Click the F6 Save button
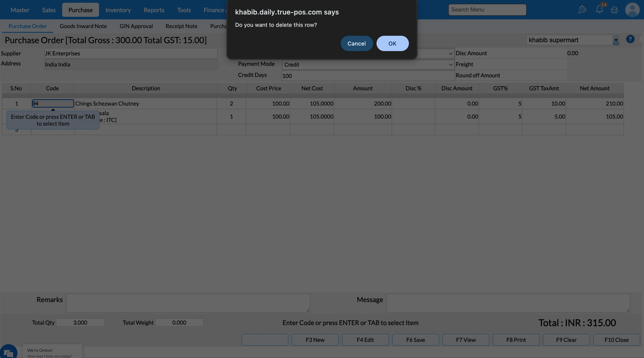644x358 pixels. click(x=415, y=339)
